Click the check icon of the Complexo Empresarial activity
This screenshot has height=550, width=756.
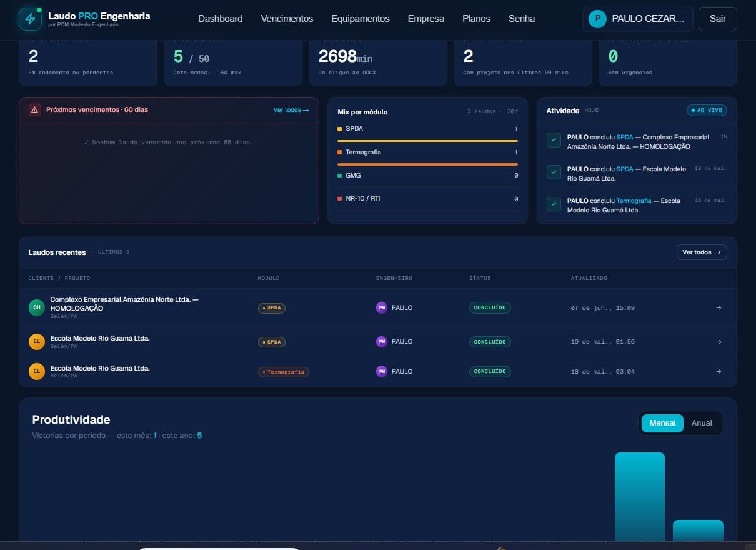554,140
